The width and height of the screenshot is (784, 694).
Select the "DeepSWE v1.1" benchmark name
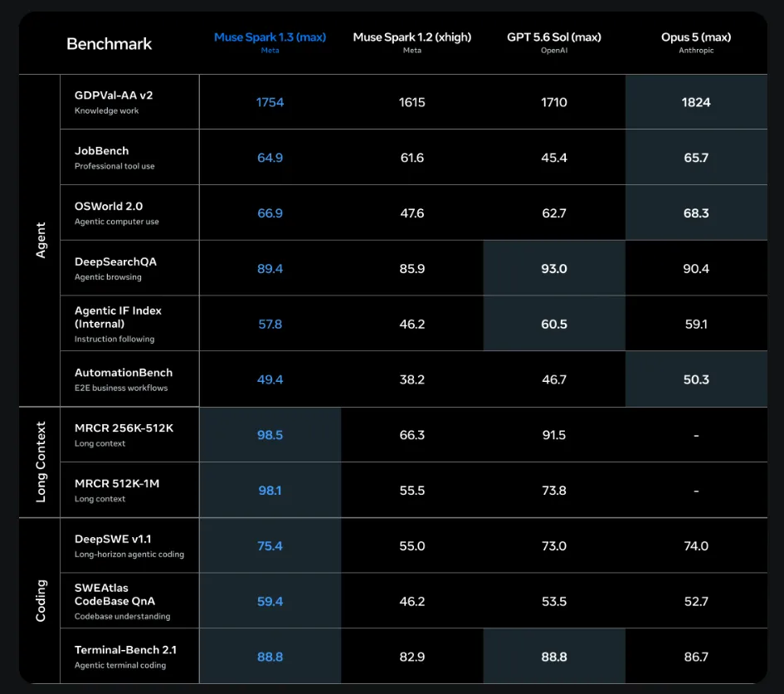coord(113,539)
